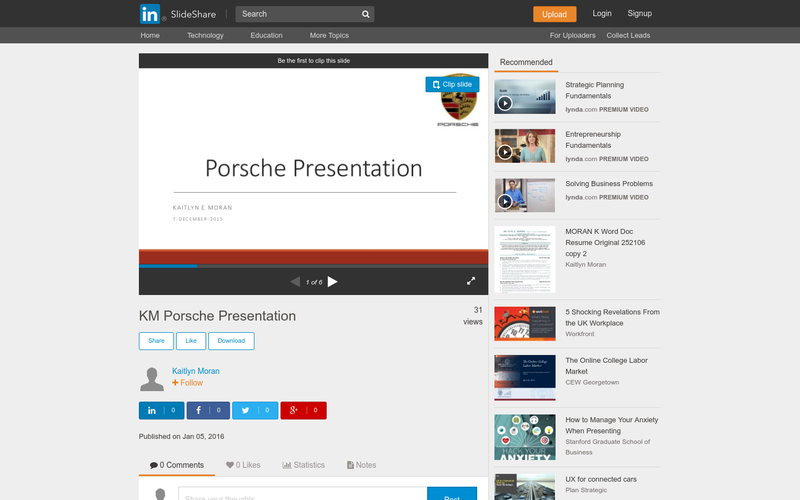
Task: Open the Home menu item
Action: tap(150, 35)
